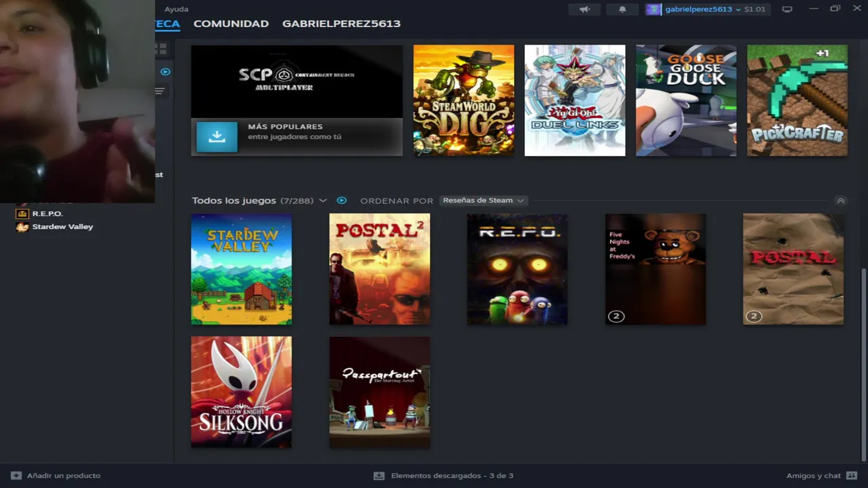Click the Todos los juegos heading
Viewport: 868px width, 488px height.
point(234,201)
